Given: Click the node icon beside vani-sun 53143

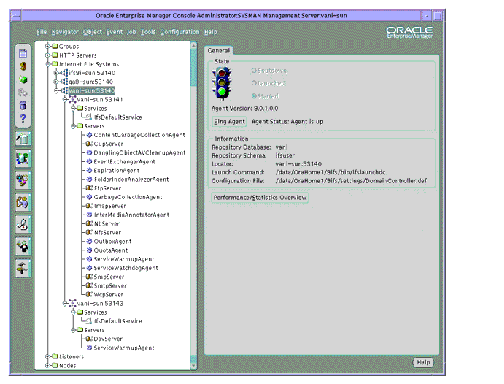Looking at the screenshot, I should pyautogui.click(x=73, y=303).
